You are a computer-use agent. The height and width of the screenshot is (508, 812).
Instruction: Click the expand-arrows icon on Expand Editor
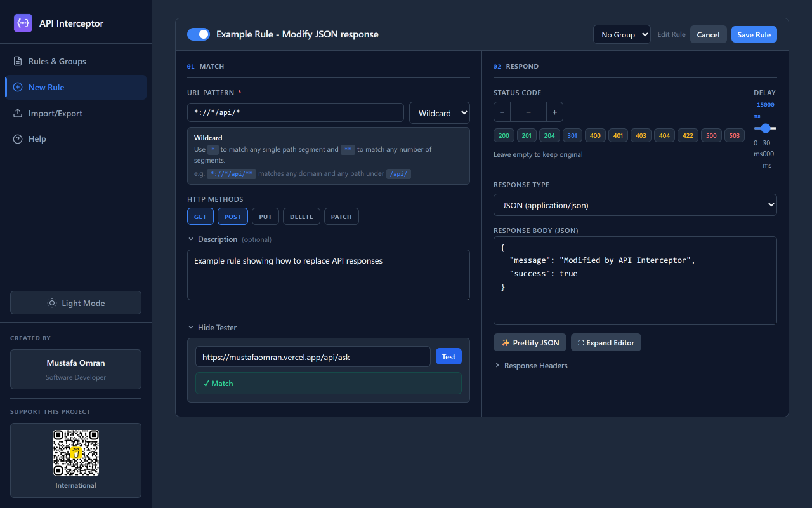click(580, 343)
